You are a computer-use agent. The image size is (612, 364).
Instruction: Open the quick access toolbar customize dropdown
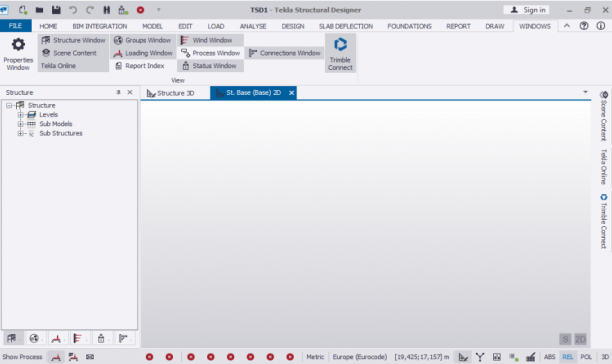(158, 10)
